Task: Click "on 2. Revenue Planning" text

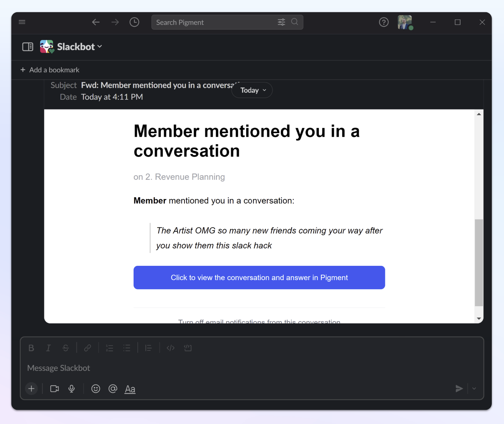Action: point(179,177)
